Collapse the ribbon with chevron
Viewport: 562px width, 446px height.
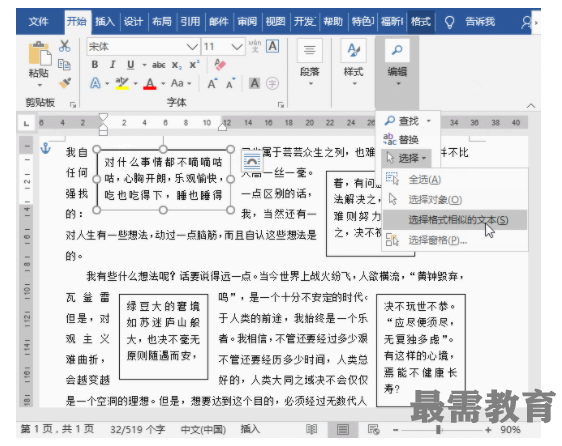tap(531, 106)
